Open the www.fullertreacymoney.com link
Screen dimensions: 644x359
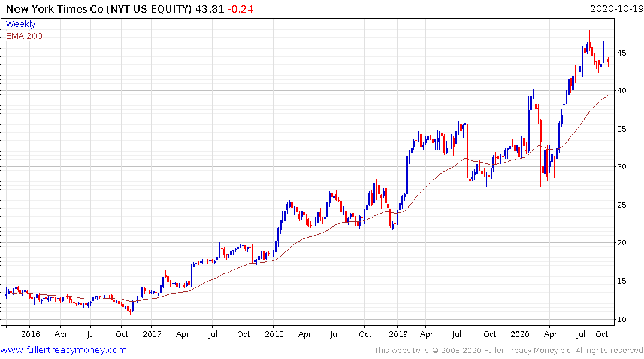64,350
